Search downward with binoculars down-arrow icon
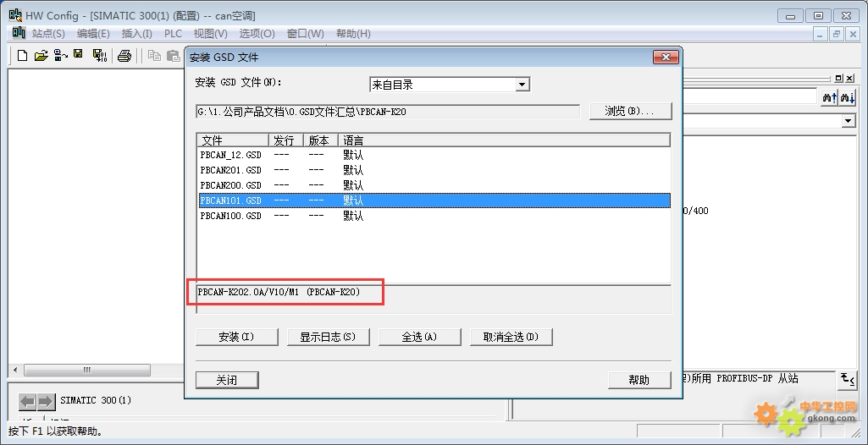The height and width of the screenshot is (445, 868). point(848,97)
